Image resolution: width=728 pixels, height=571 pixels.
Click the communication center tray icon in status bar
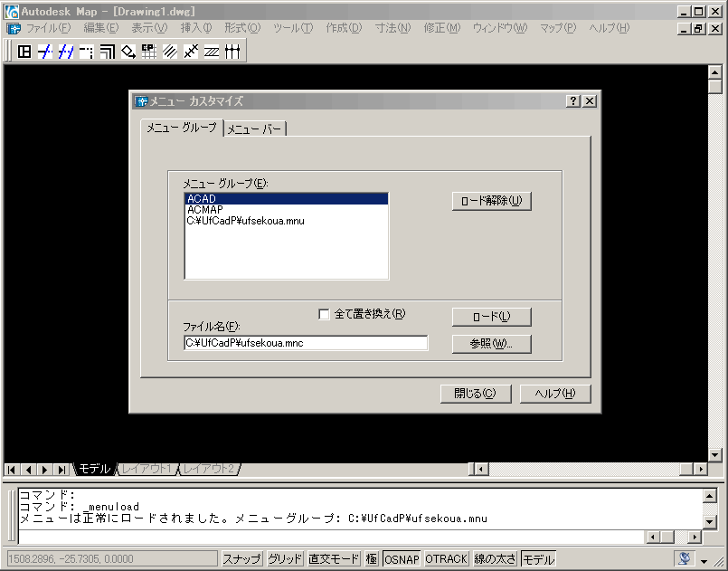click(x=685, y=558)
